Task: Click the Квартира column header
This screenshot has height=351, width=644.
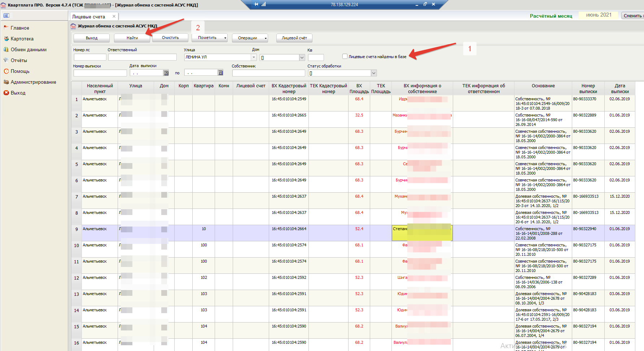Action: [x=203, y=88]
